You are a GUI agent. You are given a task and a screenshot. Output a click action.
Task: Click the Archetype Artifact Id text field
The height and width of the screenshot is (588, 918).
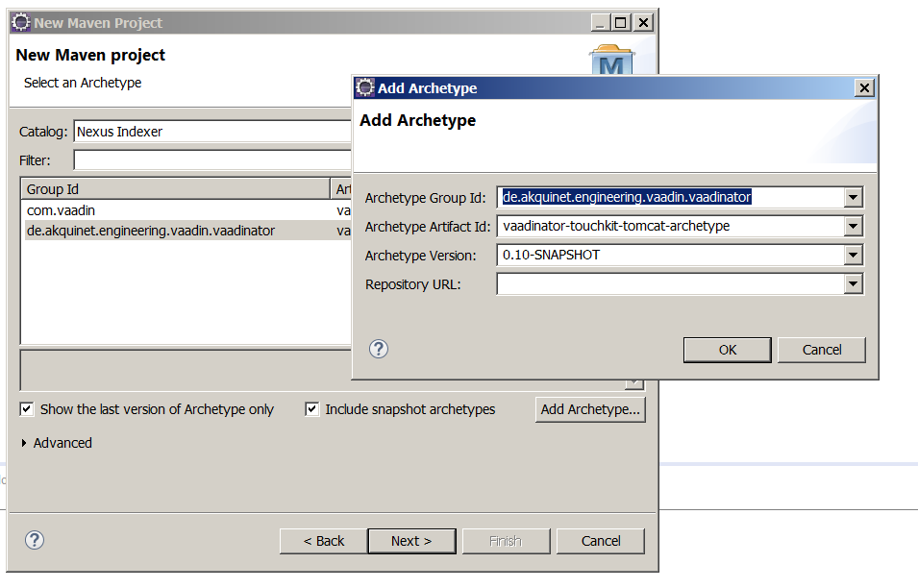671,226
